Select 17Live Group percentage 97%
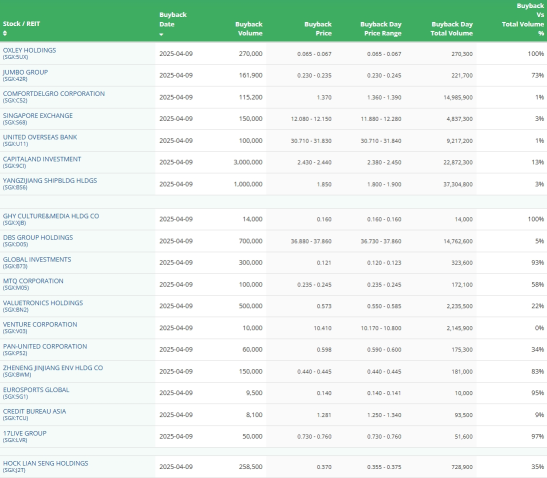547x478 pixels. [x=538, y=436]
